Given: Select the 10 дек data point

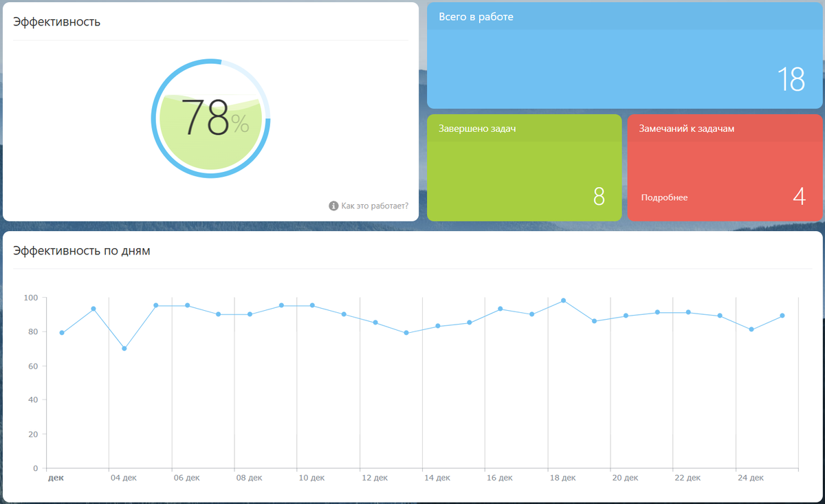Looking at the screenshot, I should [x=313, y=305].
